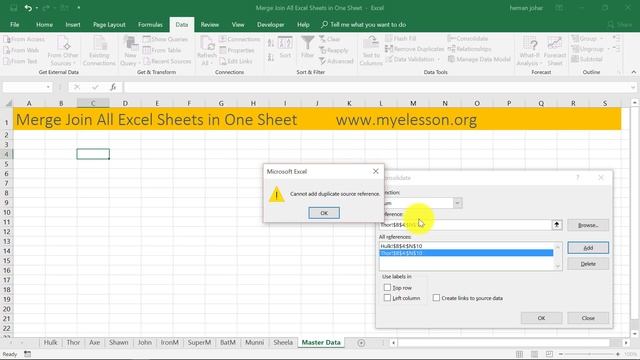Open the Data Validation dropdown
Viewport: 640px width, 360px height.
click(439, 59)
